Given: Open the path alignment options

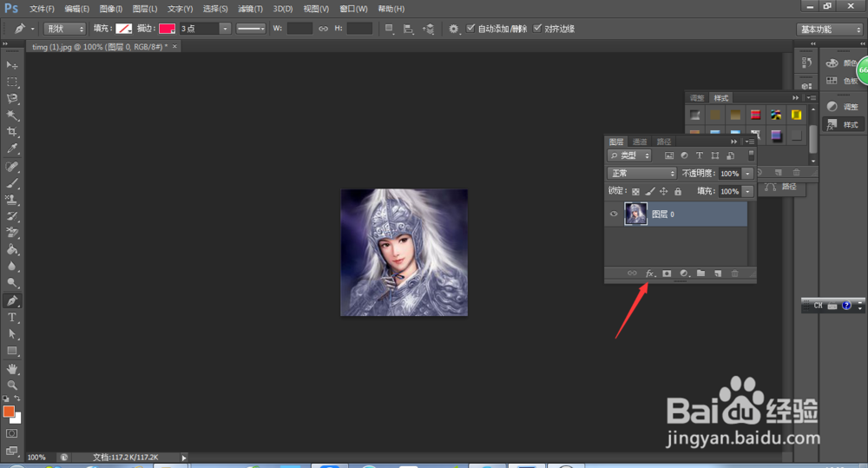Looking at the screenshot, I should coord(409,29).
